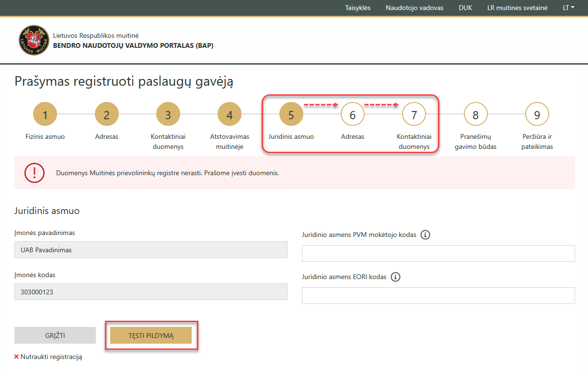Visit LR muitinės svetainė
588x370 pixels.
pyautogui.click(x=517, y=8)
